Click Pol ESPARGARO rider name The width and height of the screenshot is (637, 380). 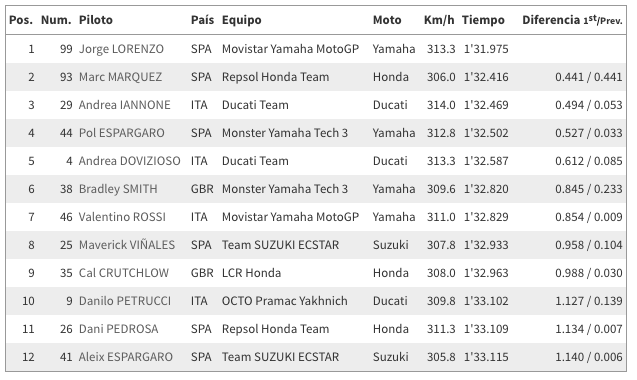(x=121, y=133)
